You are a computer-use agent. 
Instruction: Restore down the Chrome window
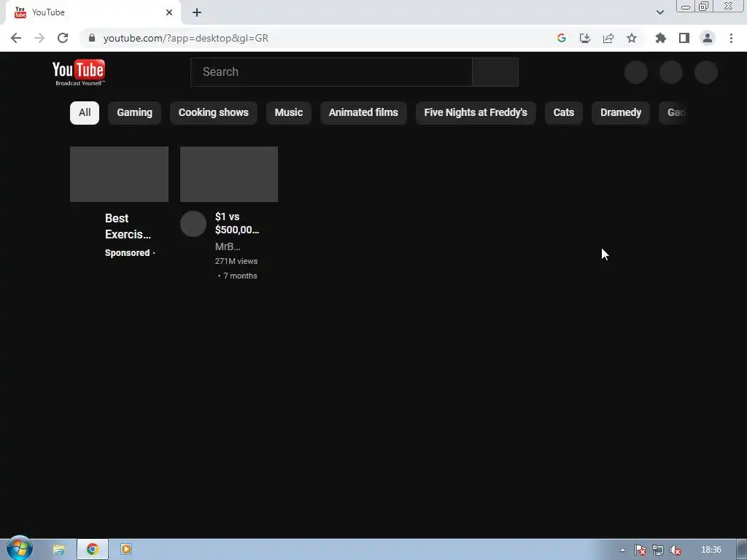(703, 6)
